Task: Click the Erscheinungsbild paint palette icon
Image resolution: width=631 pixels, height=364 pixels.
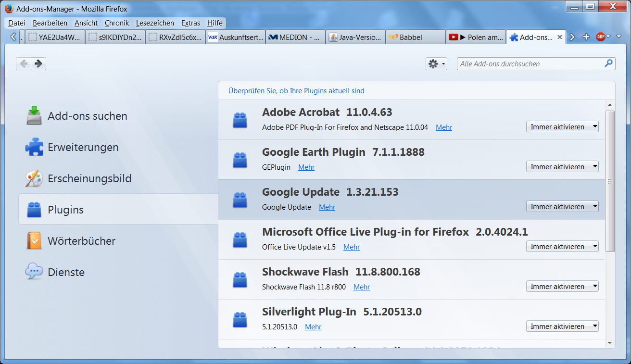Action: pyautogui.click(x=34, y=178)
